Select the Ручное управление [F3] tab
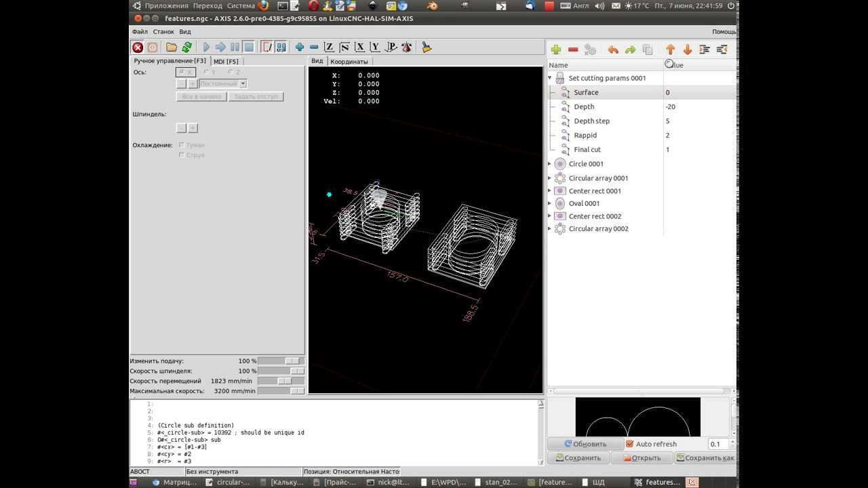 [x=170, y=61]
